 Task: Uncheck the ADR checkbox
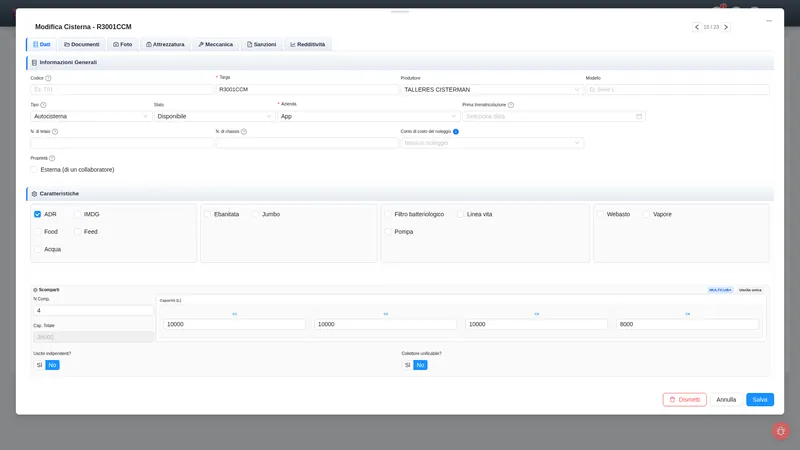coord(37,214)
